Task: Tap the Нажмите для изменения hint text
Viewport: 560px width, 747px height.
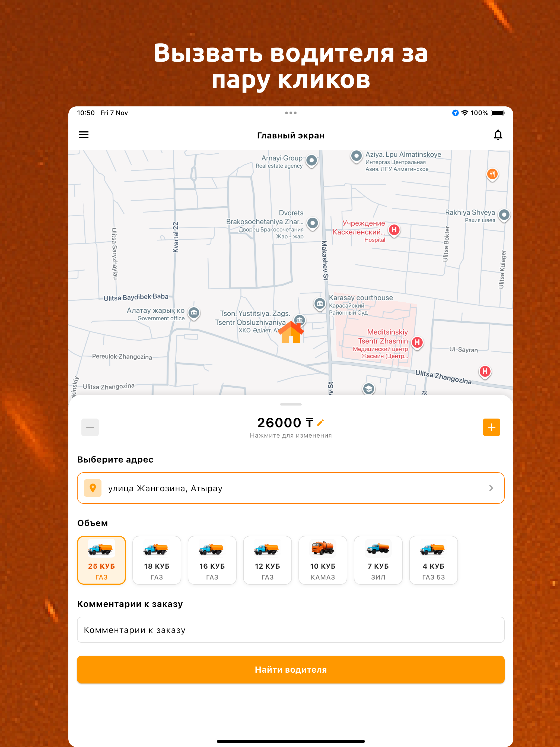Action: 291,436
